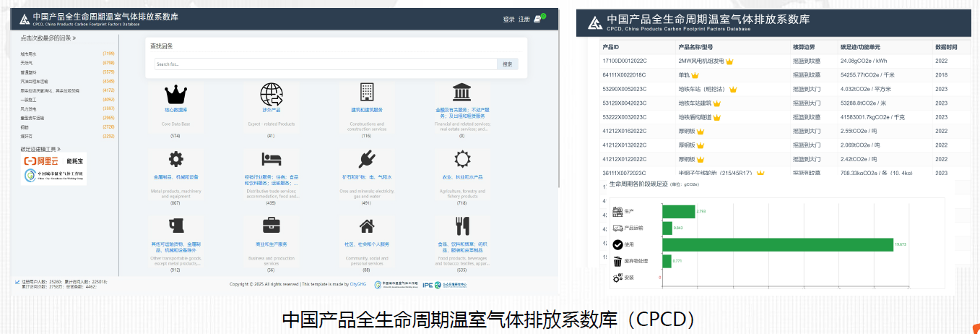
Task: Click 注册 in the top header
Action: coord(524,20)
